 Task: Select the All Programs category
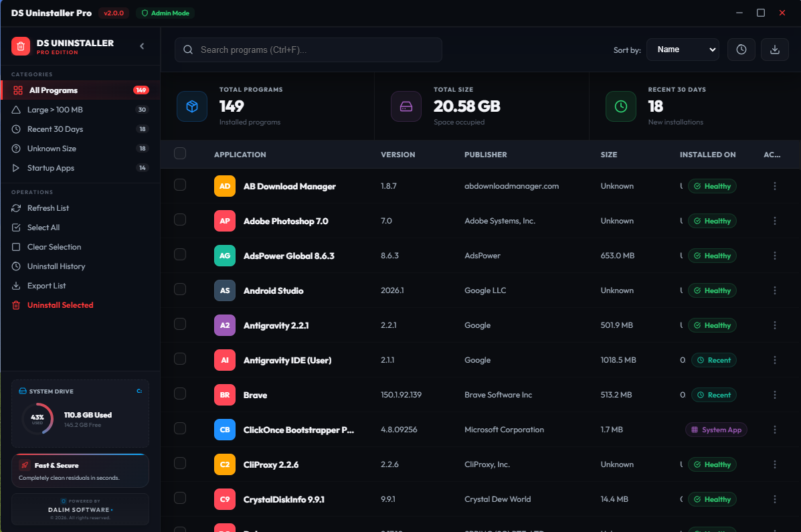tap(80, 90)
